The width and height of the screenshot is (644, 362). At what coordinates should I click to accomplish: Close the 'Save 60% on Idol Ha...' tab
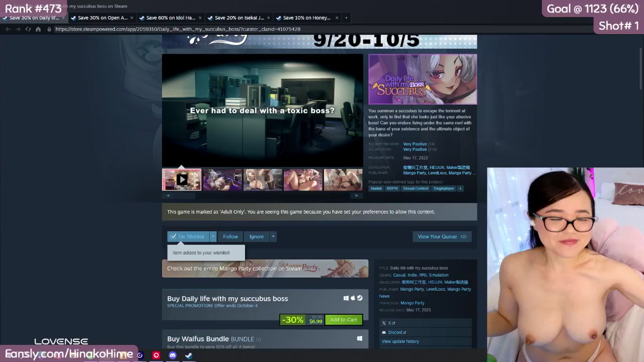pyautogui.click(x=200, y=18)
